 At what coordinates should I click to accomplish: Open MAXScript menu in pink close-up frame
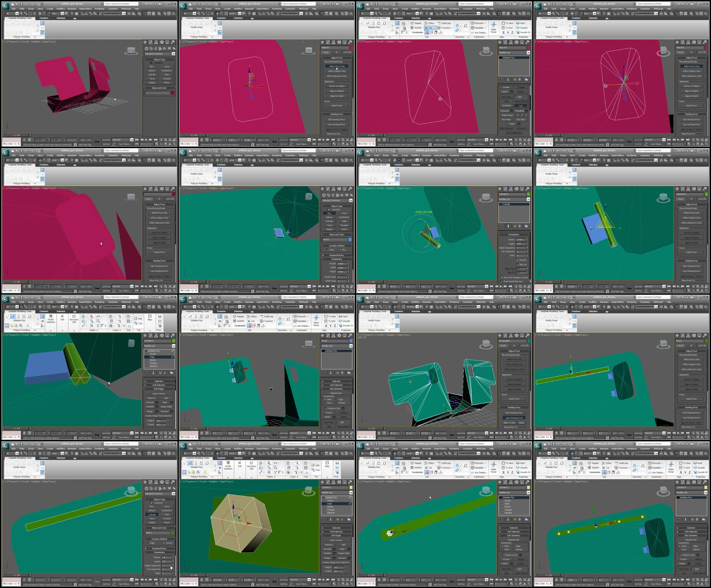point(126,155)
